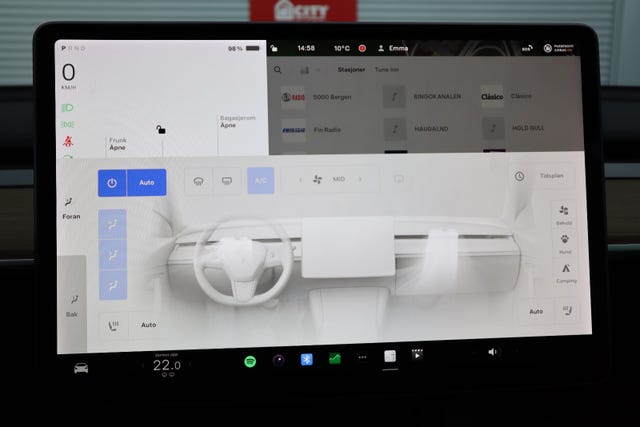Screen dimensions: 640x427
Task: Open the Emma driver profile
Action: (x=393, y=48)
